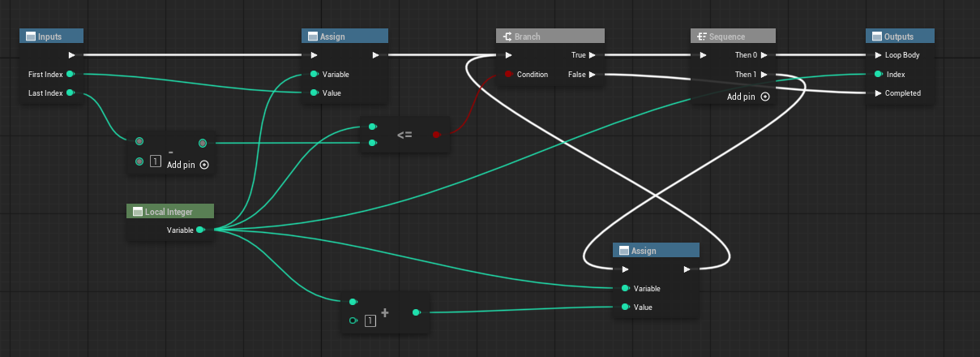Click the bottom Assign execution input pin
Viewport: 980px width, 357px height.
coord(625,269)
